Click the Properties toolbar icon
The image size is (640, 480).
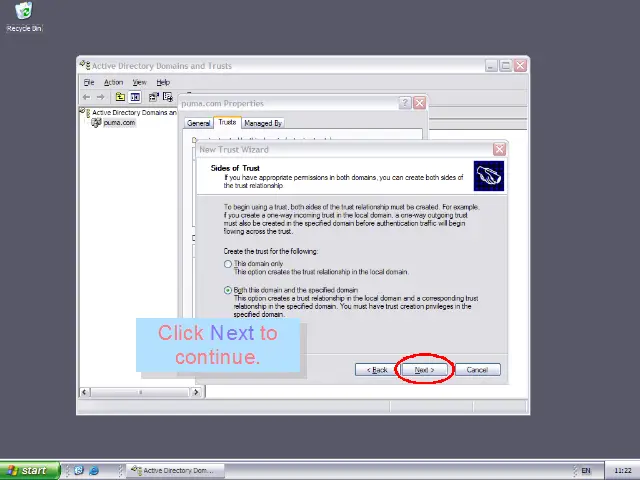153,97
